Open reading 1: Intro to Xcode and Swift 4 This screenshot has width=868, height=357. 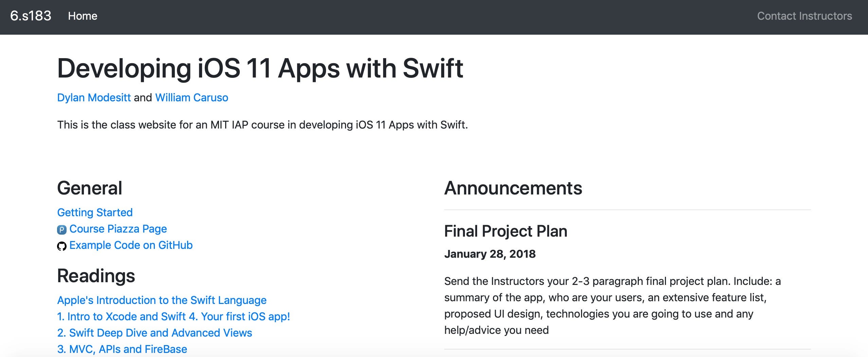[x=174, y=317]
